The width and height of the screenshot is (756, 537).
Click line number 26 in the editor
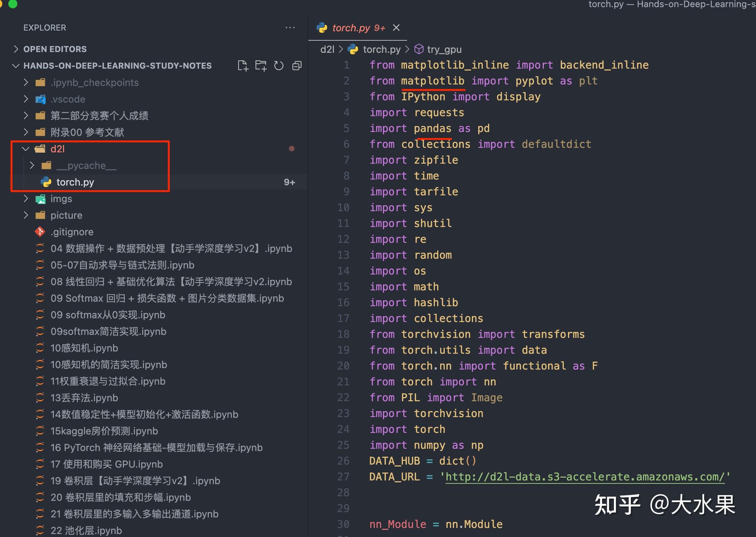point(343,460)
